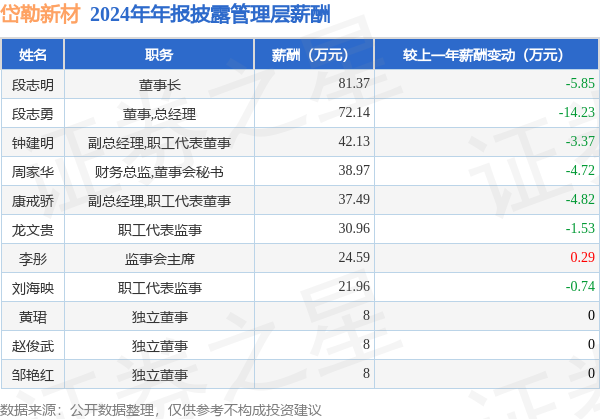Click 黄珺's salary change value 0

tap(591, 315)
